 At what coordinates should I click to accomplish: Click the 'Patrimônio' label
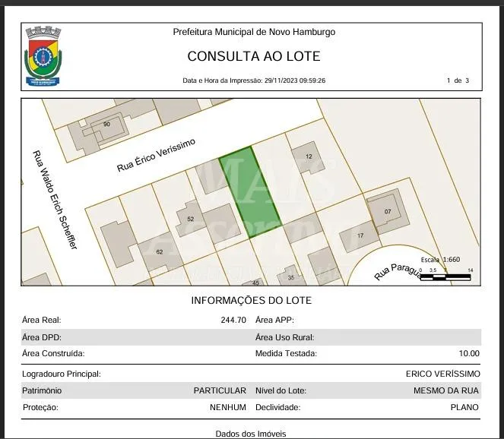pyautogui.click(x=42, y=391)
